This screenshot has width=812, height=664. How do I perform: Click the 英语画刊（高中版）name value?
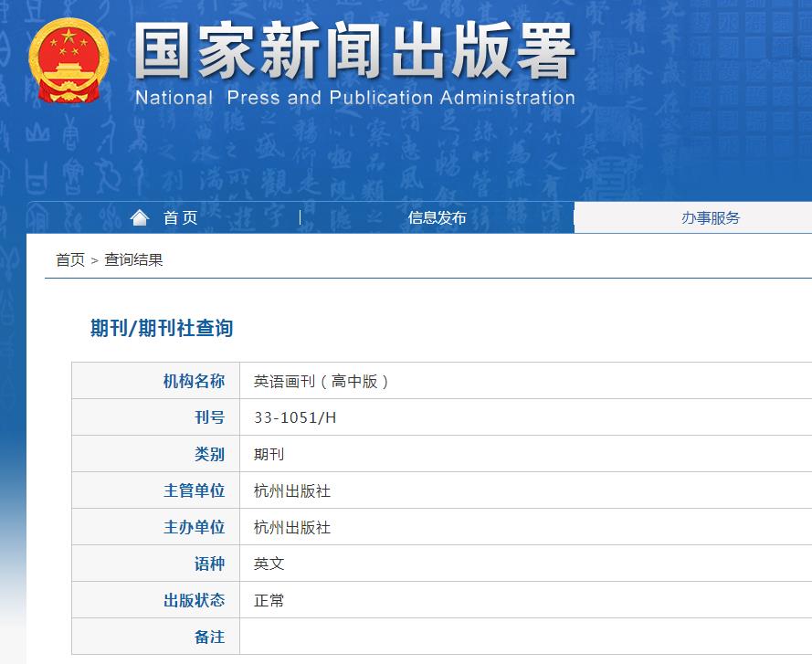click(322, 381)
